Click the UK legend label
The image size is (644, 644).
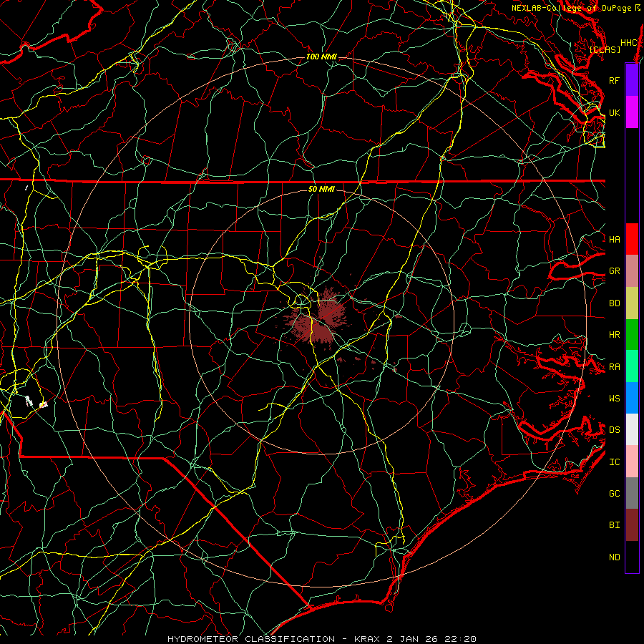[x=614, y=112]
